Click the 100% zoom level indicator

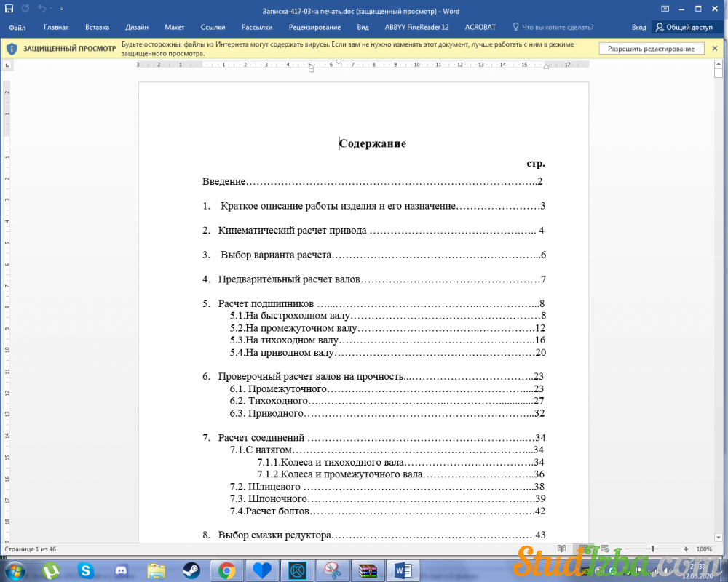704,549
